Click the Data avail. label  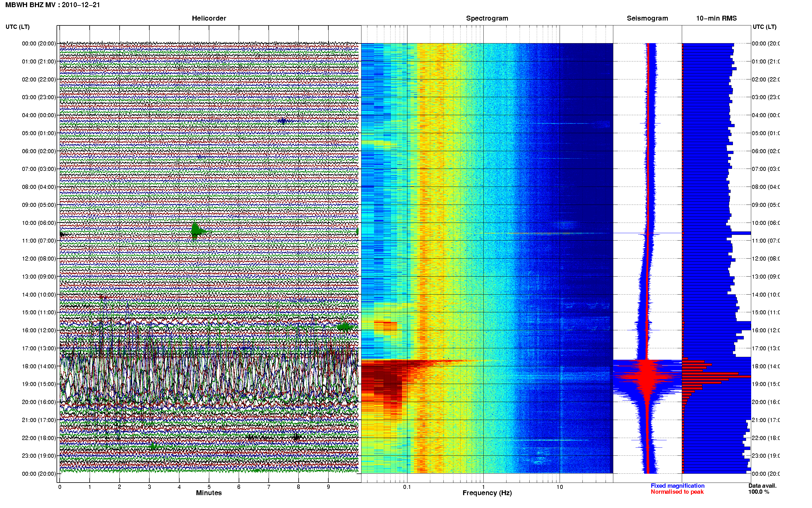(762, 486)
